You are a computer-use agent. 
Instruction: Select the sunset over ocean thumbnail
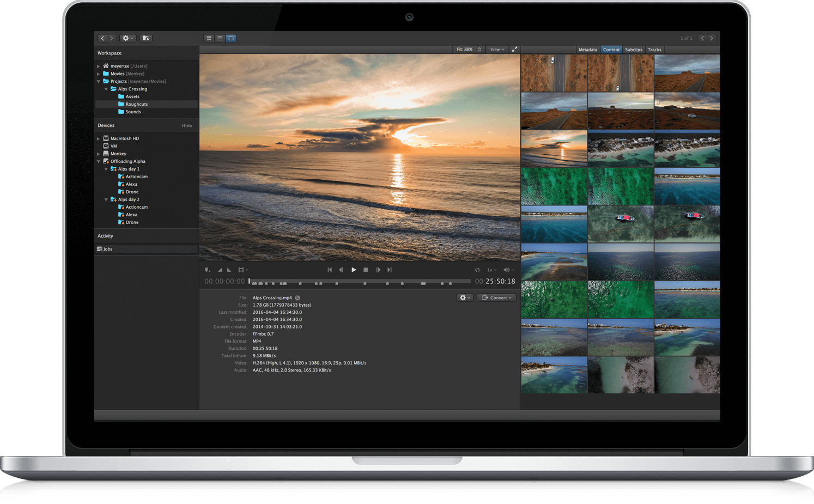pyautogui.click(x=554, y=148)
